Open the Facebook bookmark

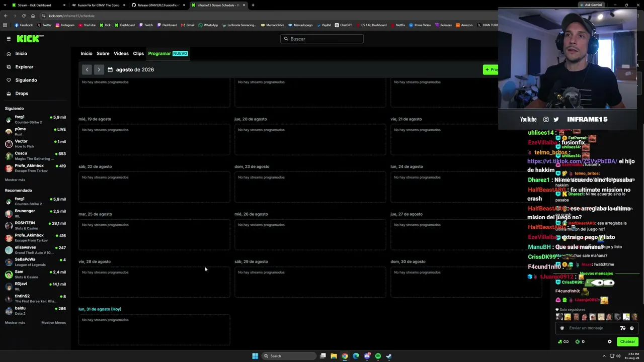[x=24, y=25]
